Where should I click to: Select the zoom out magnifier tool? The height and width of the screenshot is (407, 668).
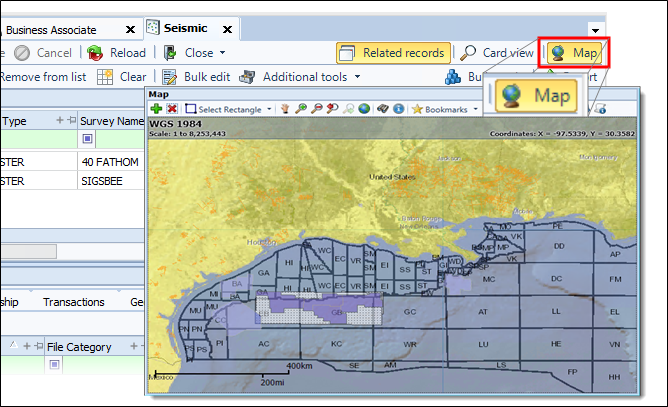click(317, 109)
